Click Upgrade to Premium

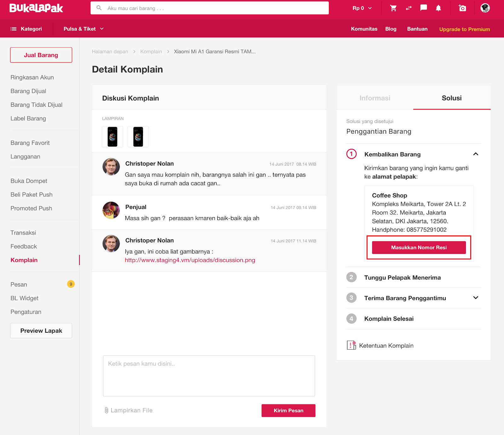tap(465, 29)
